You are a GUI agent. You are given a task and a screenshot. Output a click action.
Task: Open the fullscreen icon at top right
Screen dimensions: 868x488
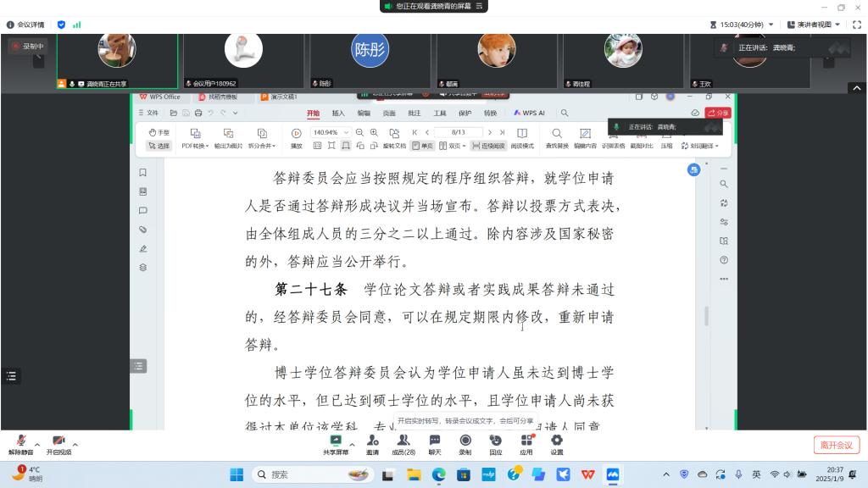pos(856,25)
